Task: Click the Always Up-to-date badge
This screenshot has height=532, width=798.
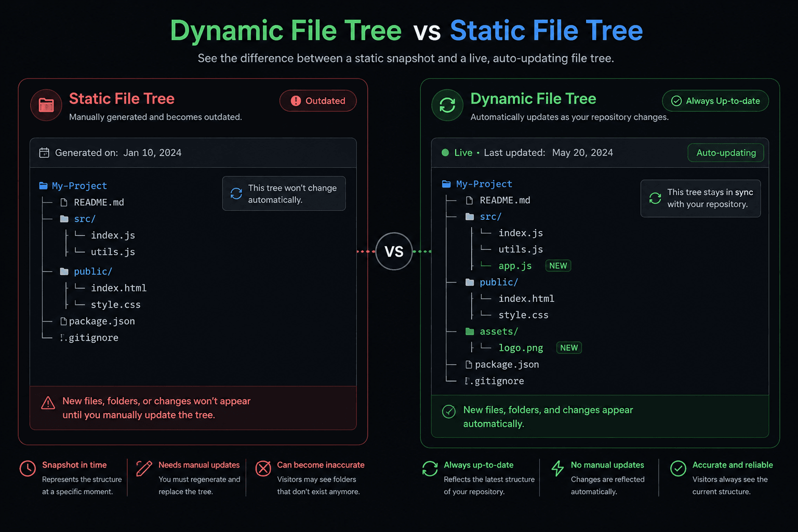Action: pos(715,101)
